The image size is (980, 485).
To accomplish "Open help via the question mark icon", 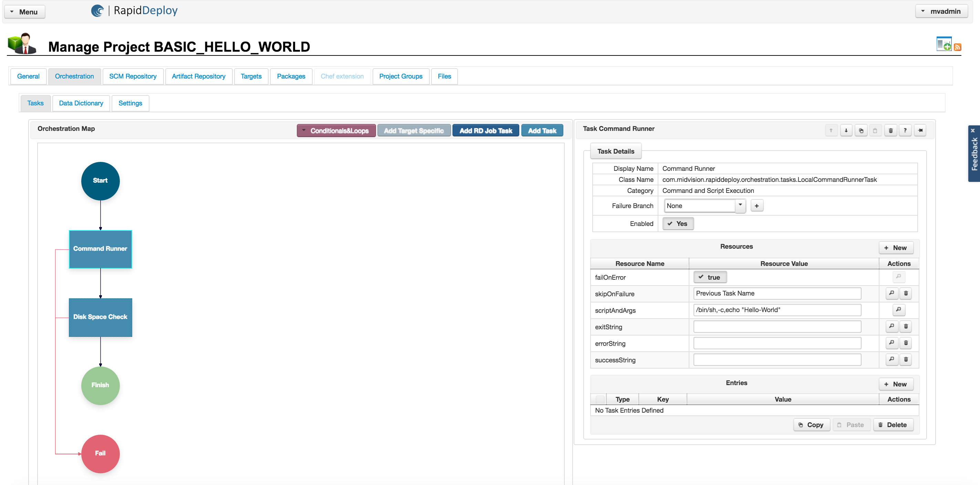I will [905, 131].
